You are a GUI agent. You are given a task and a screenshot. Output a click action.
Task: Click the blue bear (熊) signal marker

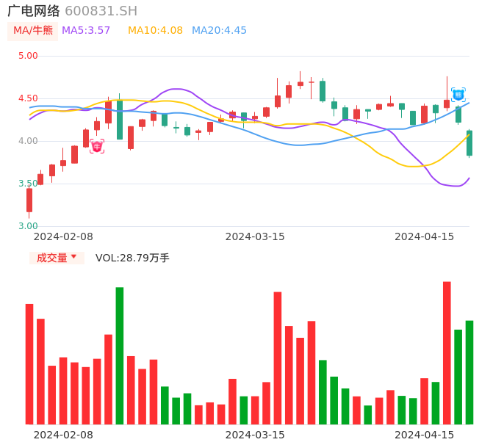pyautogui.click(x=458, y=95)
